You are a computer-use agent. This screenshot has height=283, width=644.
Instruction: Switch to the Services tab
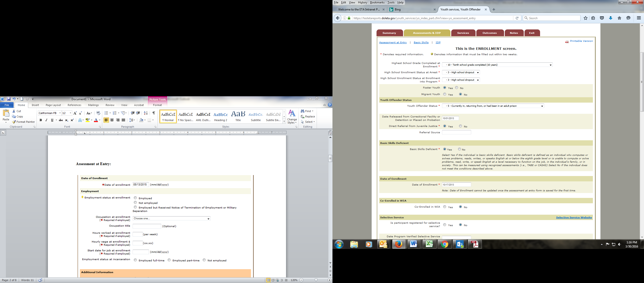[463, 33]
